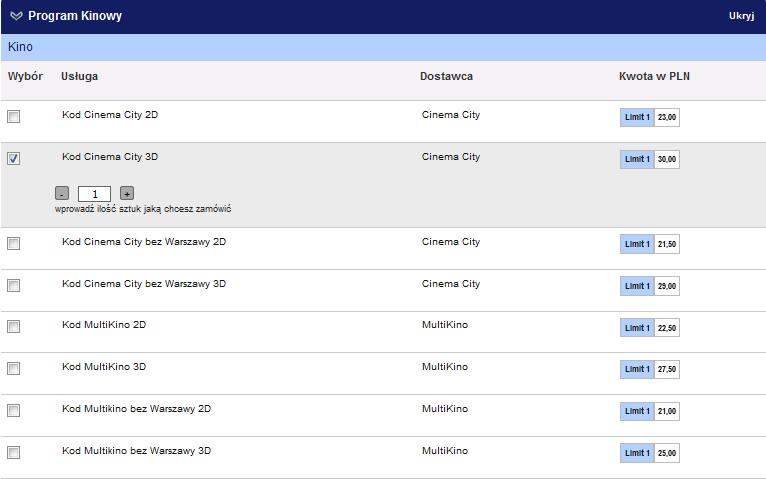Click the Kod Cinema City 3D label
Viewport: 766px width, 479px height.
pos(110,157)
